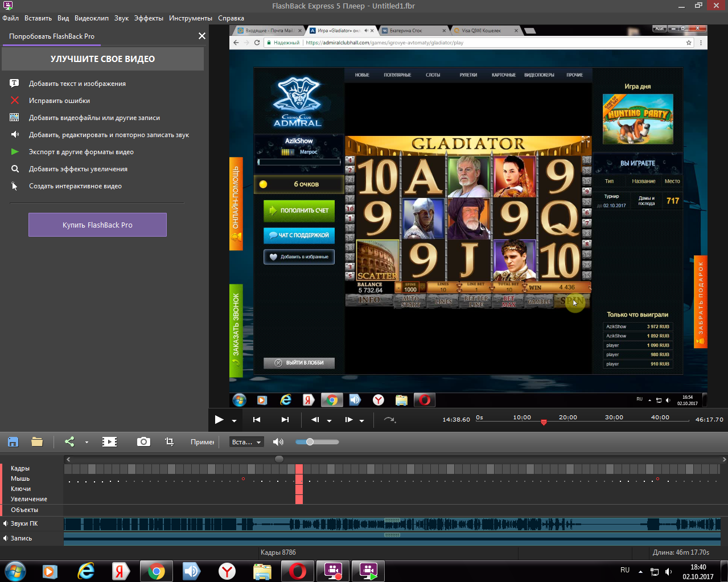The height and width of the screenshot is (582, 728).
Task: Select the Кадры track label
Action: [20, 468]
